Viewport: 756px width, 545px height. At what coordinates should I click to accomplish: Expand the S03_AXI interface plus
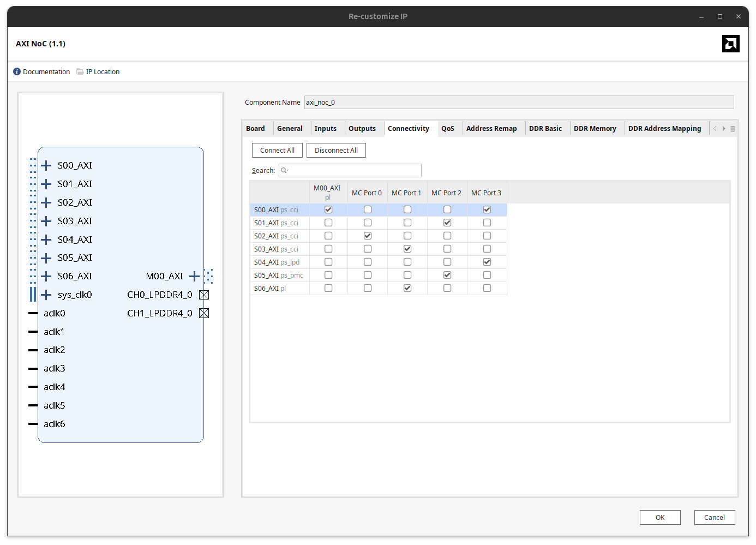click(46, 221)
